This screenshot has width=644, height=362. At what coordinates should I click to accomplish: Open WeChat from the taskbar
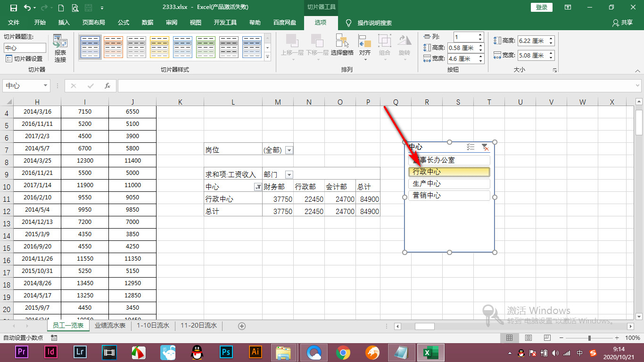[x=168, y=352]
